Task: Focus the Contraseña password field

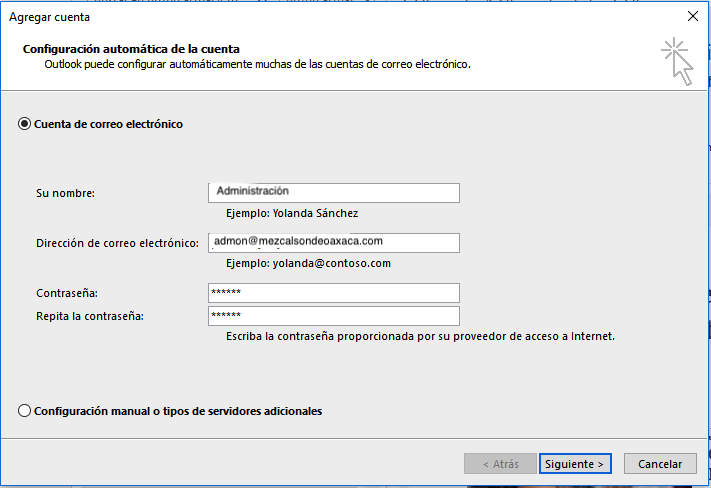Action: point(334,293)
